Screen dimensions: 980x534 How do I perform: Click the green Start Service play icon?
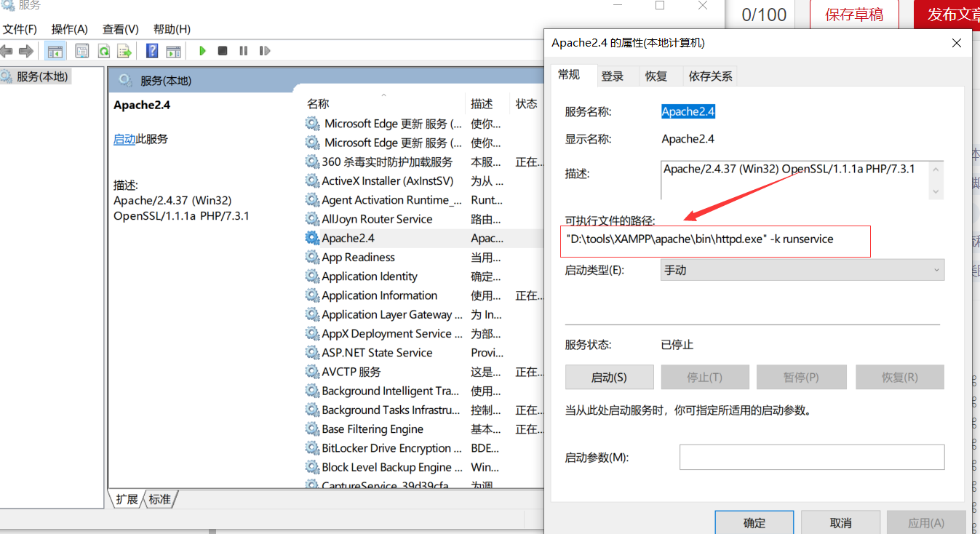click(202, 51)
